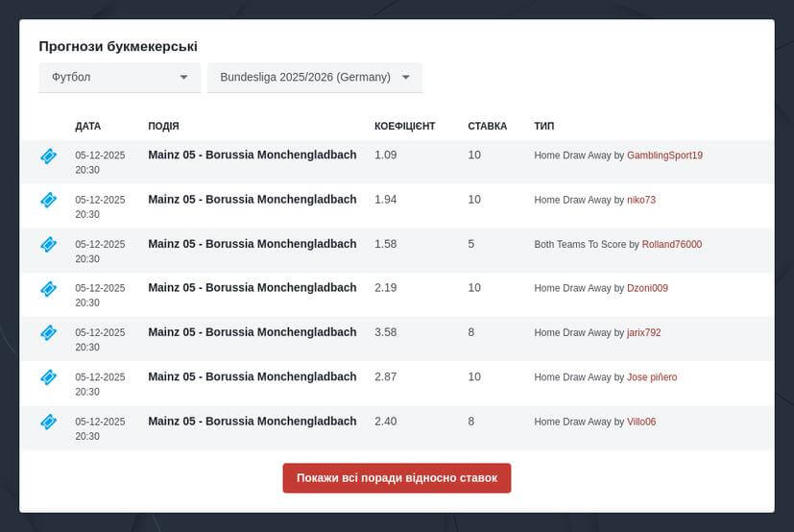Viewport: 794px width, 532px height.
Task: Open the ticket icon for Dzoni009's tip
Action: pos(48,288)
